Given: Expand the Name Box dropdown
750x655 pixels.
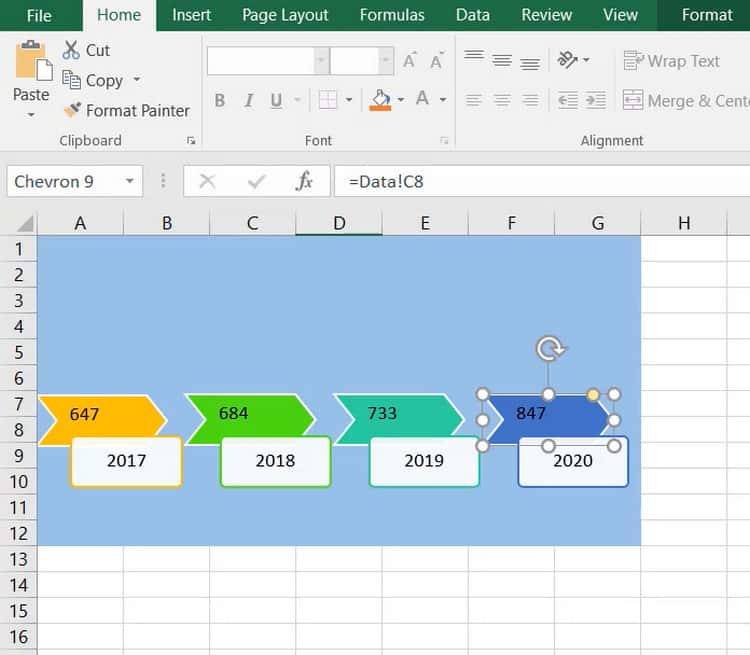Looking at the screenshot, I should click(130, 181).
